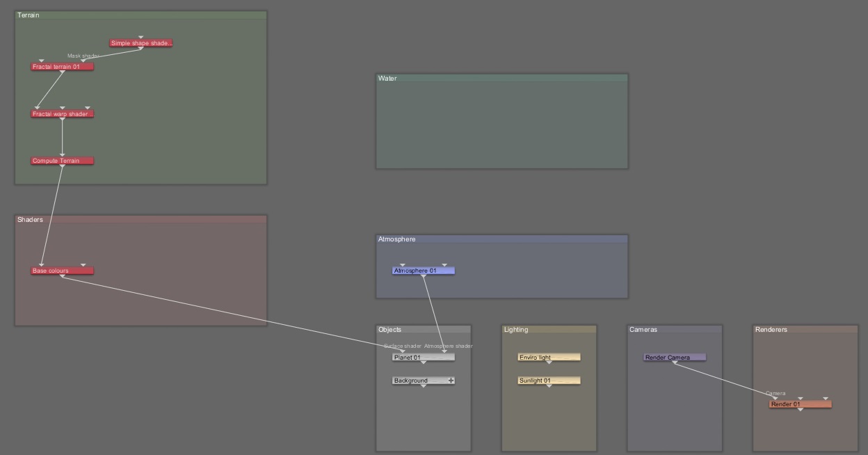The width and height of the screenshot is (868, 455).
Task: Click Surface shader input port on Planet 01
Action: pyautogui.click(x=403, y=351)
